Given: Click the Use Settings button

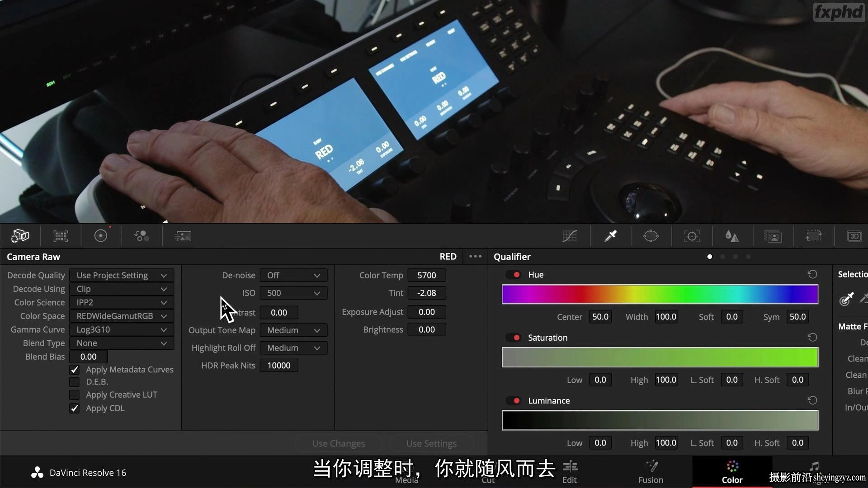Looking at the screenshot, I should [431, 443].
